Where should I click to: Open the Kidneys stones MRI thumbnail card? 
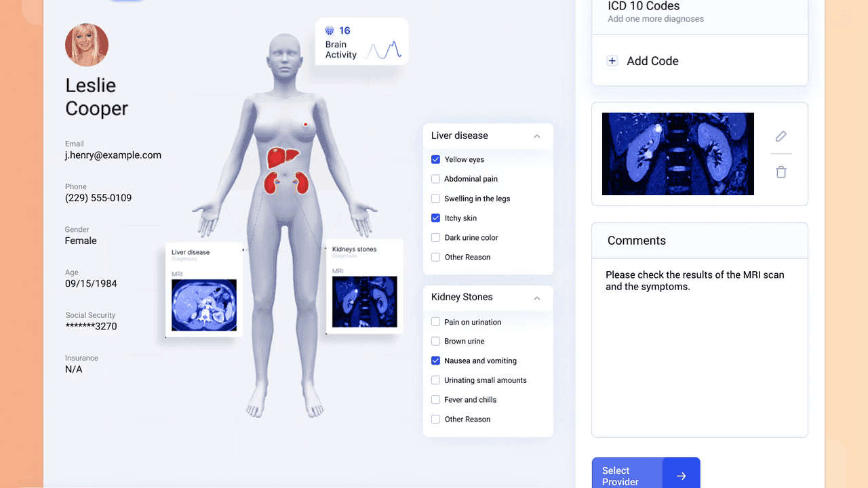click(365, 287)
